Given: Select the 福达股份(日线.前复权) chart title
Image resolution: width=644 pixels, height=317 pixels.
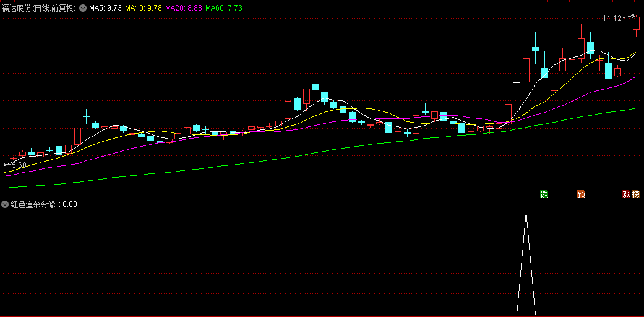Looking at the screenshot, I should [39, 8].
